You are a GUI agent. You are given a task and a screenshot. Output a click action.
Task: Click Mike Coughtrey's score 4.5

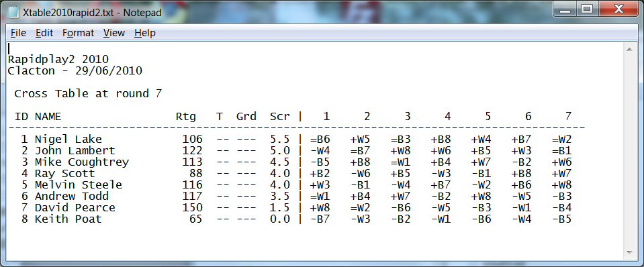(280, 162)
